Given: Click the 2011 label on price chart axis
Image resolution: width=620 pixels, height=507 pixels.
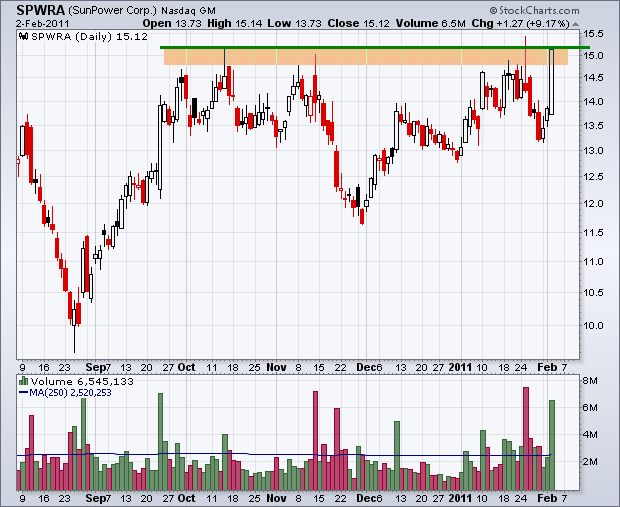Looking at the screenshot, I should click(460, 367).
